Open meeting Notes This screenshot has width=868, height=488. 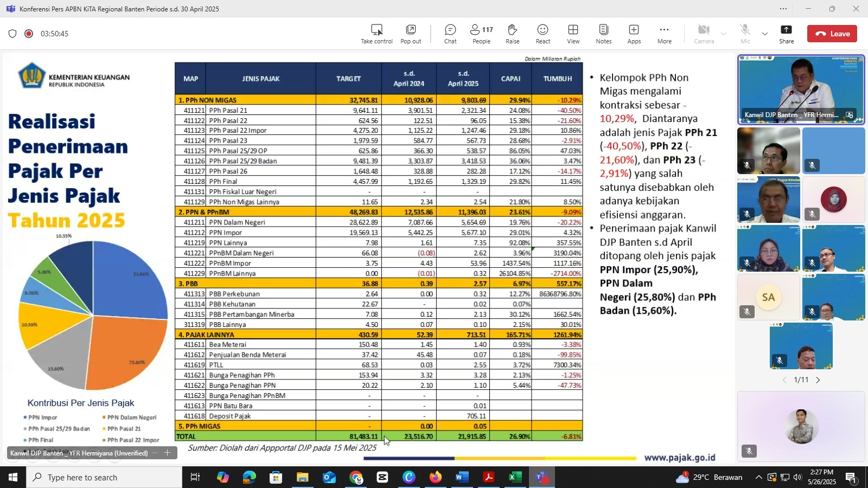pyautogui.click(x=603, y=34)
